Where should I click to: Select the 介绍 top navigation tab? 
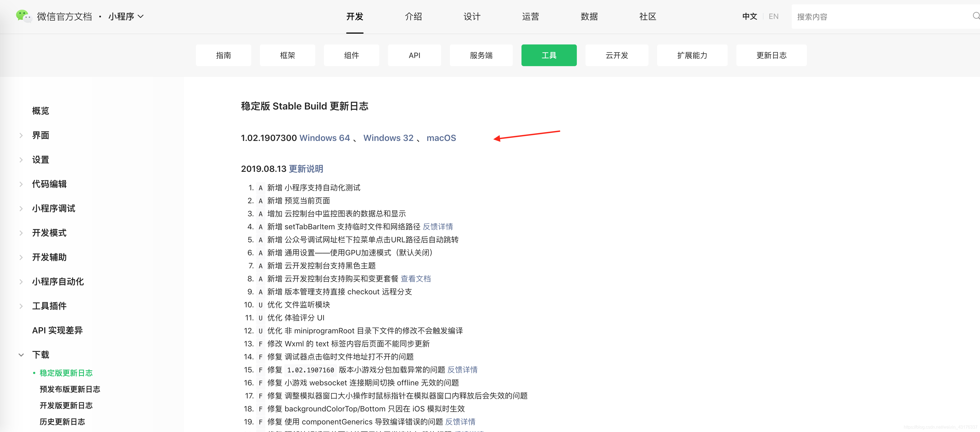[413, 16]
